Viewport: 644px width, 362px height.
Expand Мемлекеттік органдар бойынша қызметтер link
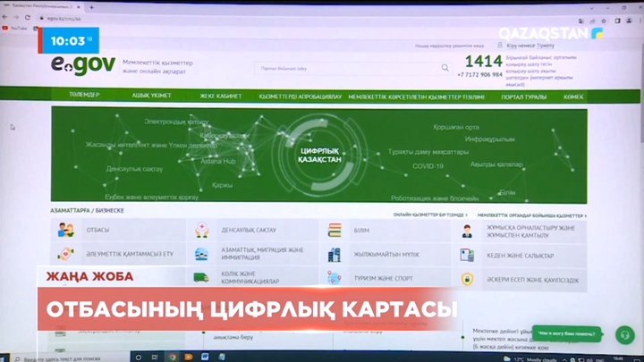531,215
